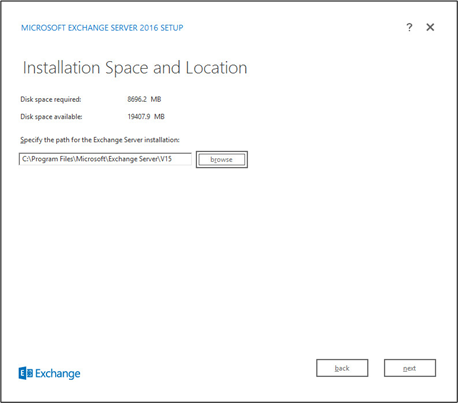Click Microsoft Exchange Server 2016 Setup title
The width and height of the screenshot is (458, 403).
tap(102, 28)
